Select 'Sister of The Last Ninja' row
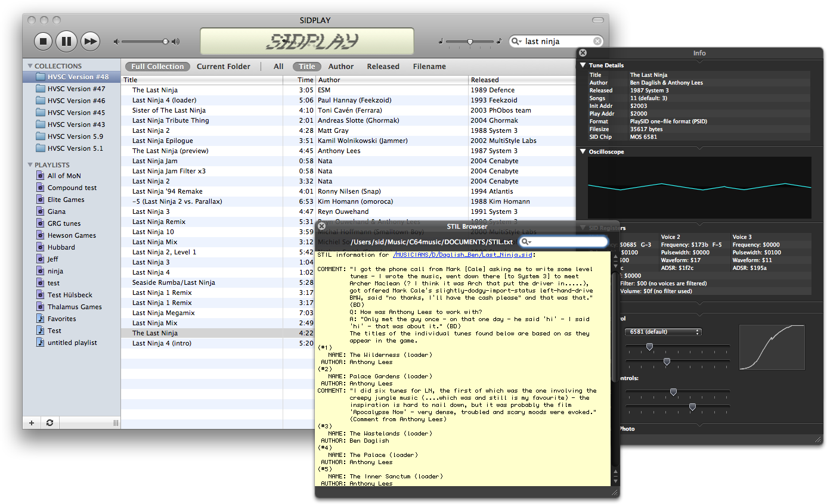827x504 pixels. [349, 110]
